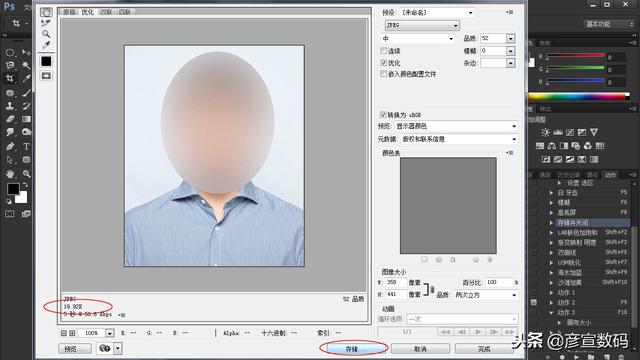This screenshot has height=360, width=640.
Task: Select the Zoom tool in the dialog toolbar
Action: pos(46,34)
